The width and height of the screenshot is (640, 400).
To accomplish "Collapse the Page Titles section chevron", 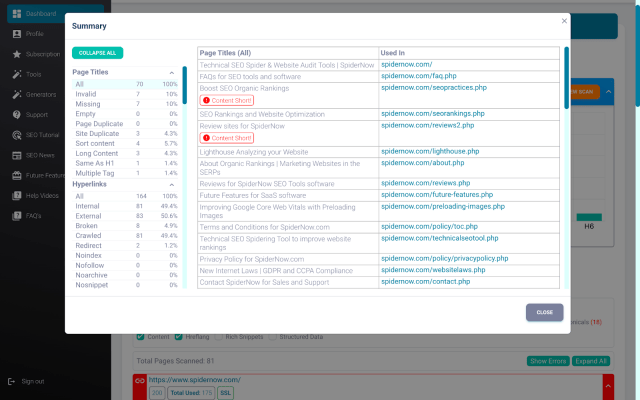I will click(x=171, y=73).
